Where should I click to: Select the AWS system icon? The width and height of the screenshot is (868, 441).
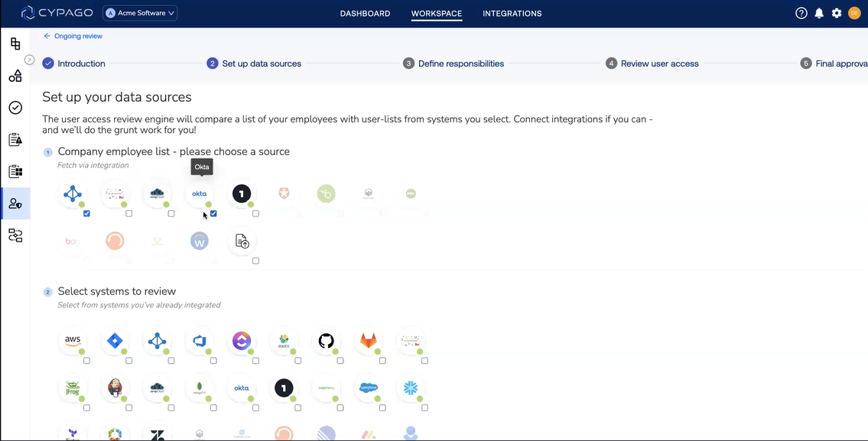[73, 341]
